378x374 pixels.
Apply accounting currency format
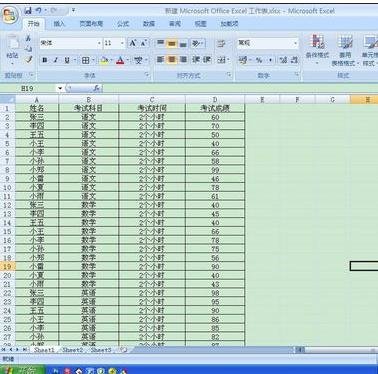[244, 60]
